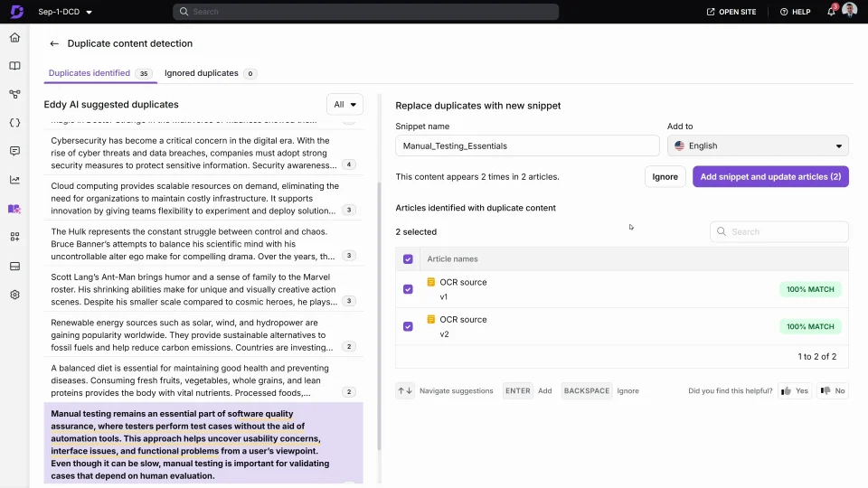Open the API curly braces icon

[x=14, y=123]
